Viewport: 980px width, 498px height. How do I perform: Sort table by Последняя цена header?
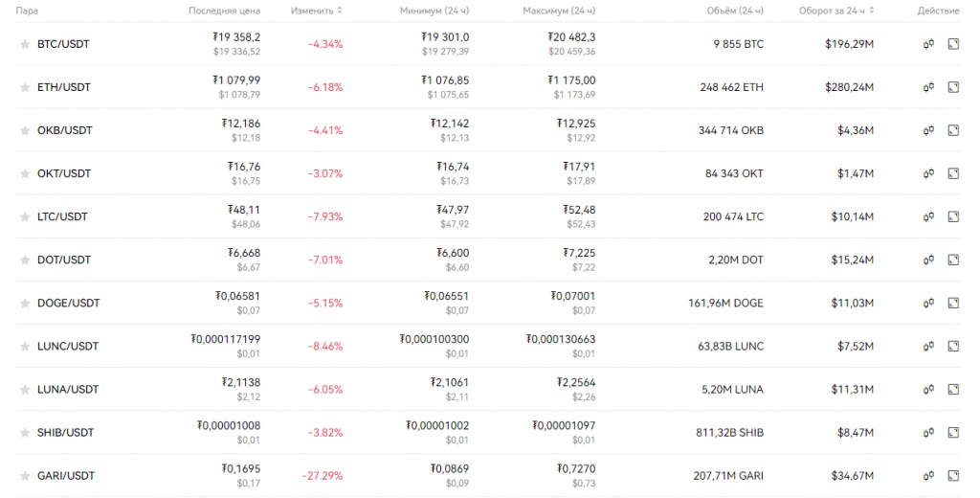[224, 11]
